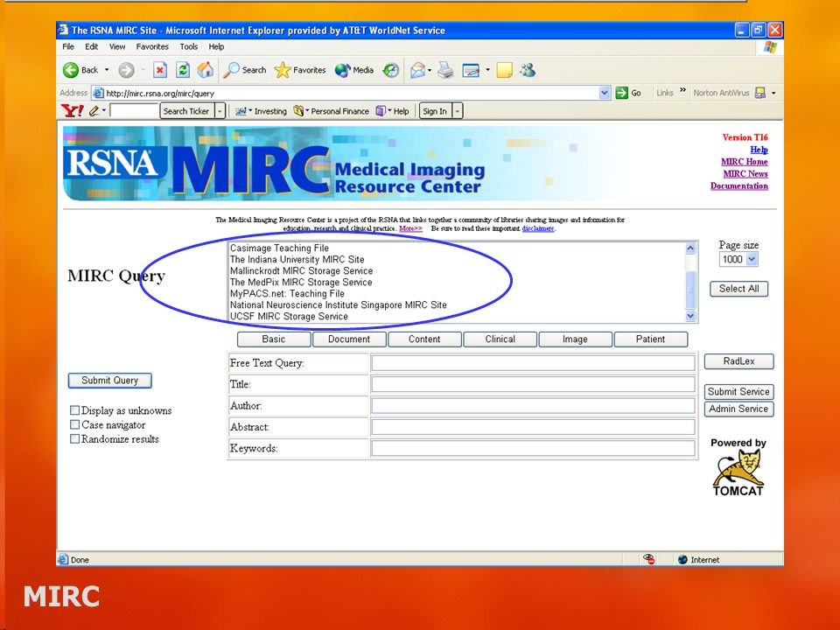Click the Edit page icon
Viewport: 840px width, 630px height.
471,70
